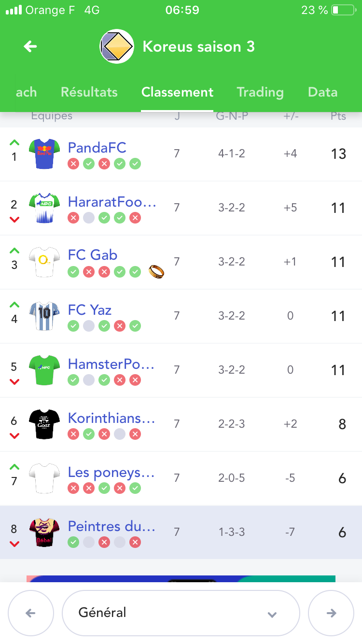The image size is (362, 644).
Task: Tap the Pts column header
Action: pos(338,116)
